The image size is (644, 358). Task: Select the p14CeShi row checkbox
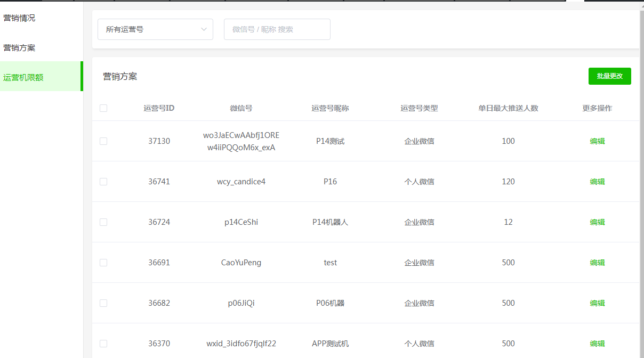[103, 222]
